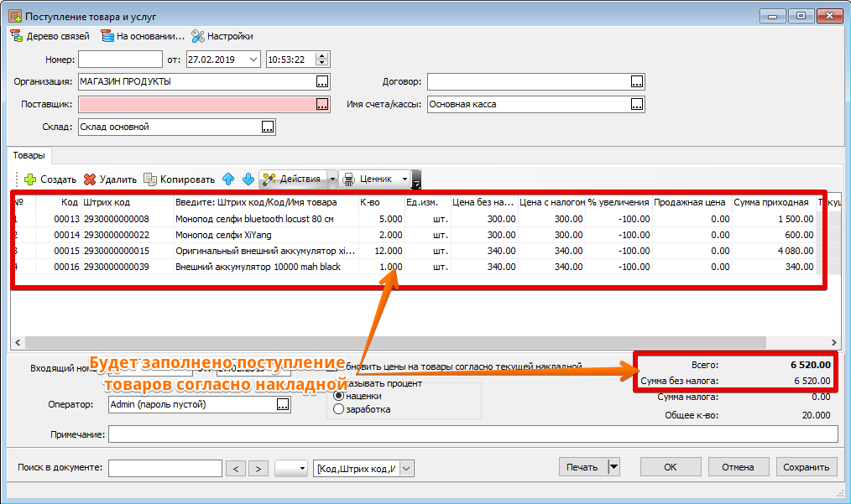Click the Продажная цена column header
The width and height of the screenshot is (851, 504).
click(x=692, y=202)
